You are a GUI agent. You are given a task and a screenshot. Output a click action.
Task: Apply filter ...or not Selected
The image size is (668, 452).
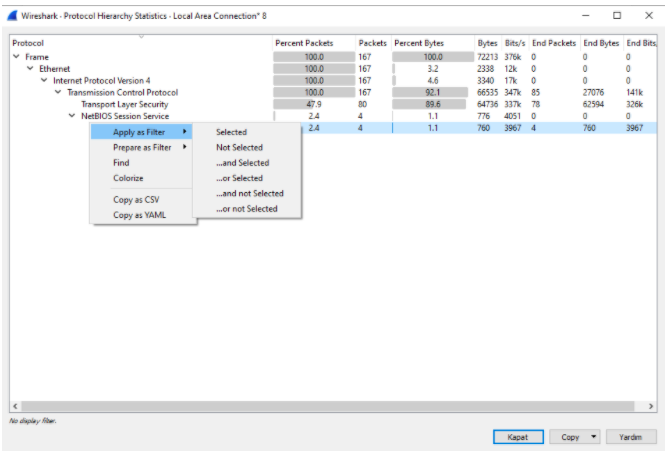pyautogui.click(x=247, y=209)
